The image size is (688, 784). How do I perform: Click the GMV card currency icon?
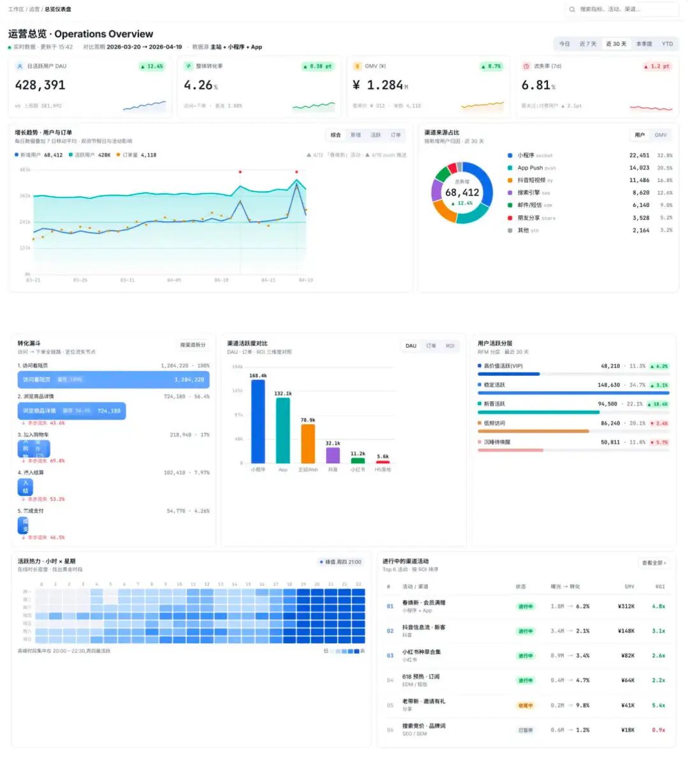pyautogui.click(x=357, y=66)
